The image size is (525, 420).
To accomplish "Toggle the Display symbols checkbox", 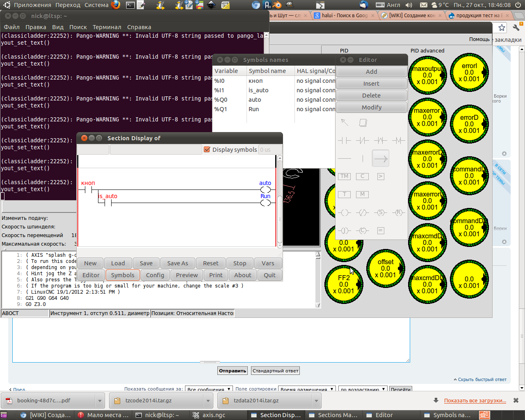I will tap(207, 150).
